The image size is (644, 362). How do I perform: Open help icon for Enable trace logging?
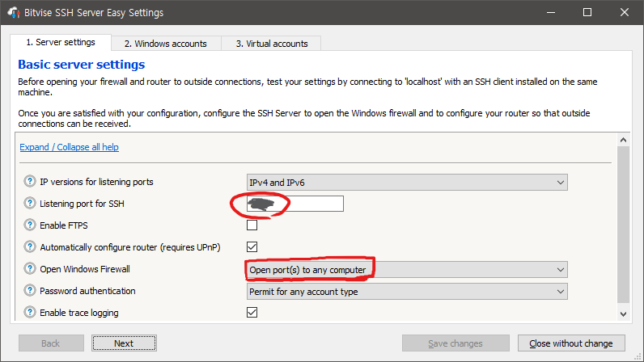[x=30, y=312]
